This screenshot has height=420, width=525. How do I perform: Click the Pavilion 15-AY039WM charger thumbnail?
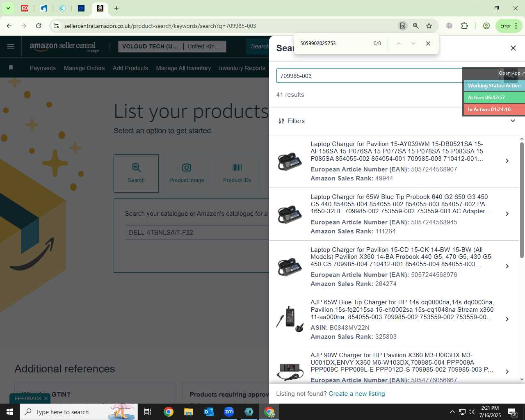coord(290,161)
